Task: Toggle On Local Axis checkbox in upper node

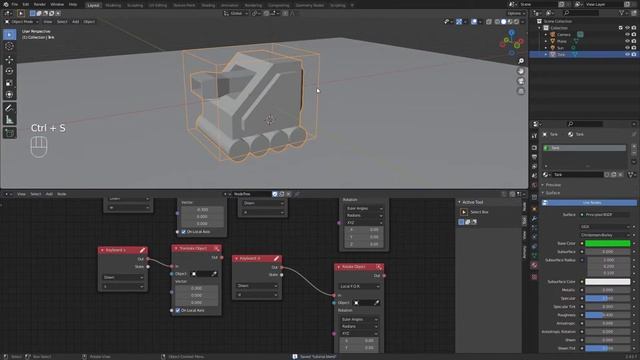Action: coord(184,232)
